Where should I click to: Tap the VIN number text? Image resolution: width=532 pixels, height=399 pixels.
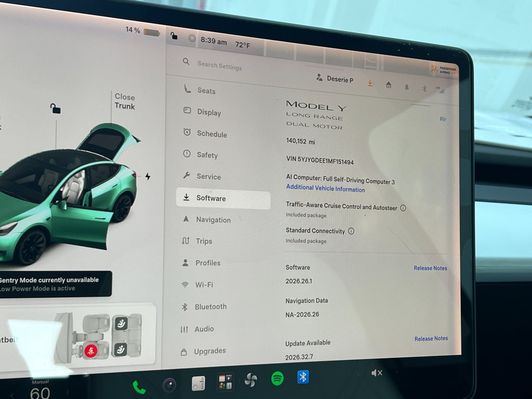[320, 160]
